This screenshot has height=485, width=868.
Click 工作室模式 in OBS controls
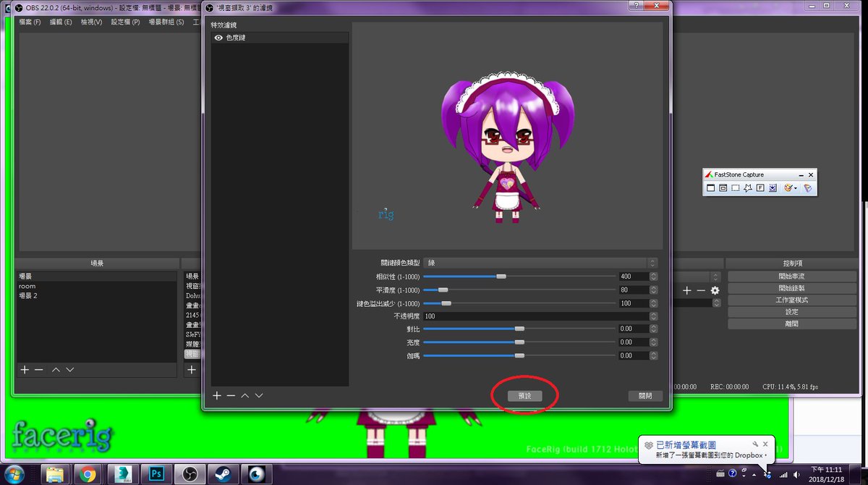[791, 300]
